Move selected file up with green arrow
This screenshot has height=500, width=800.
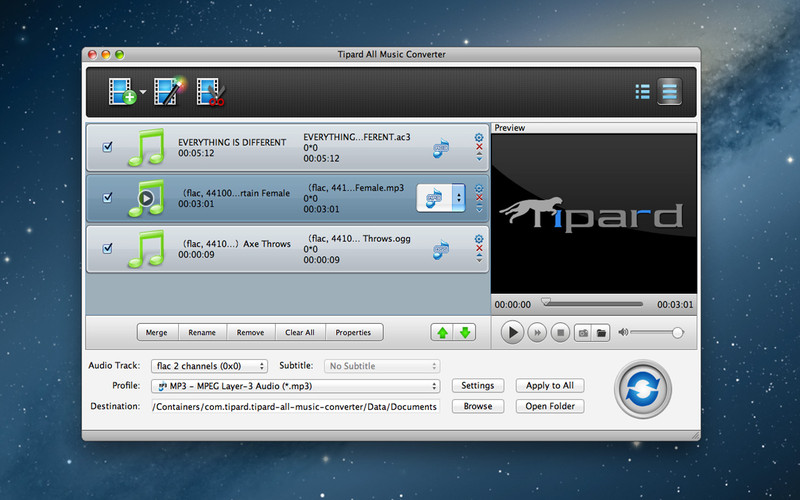coord(442,333)
